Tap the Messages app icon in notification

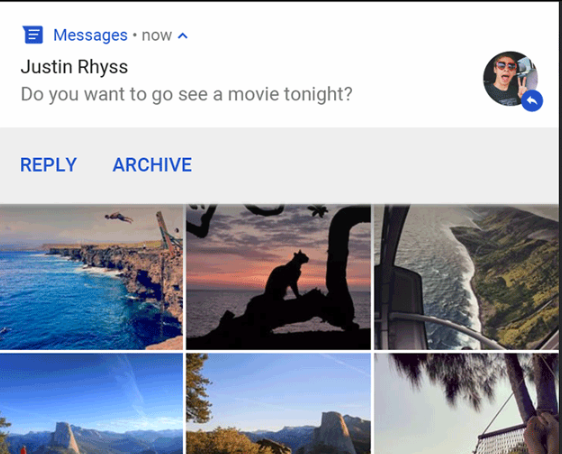(x=33, y=35)
